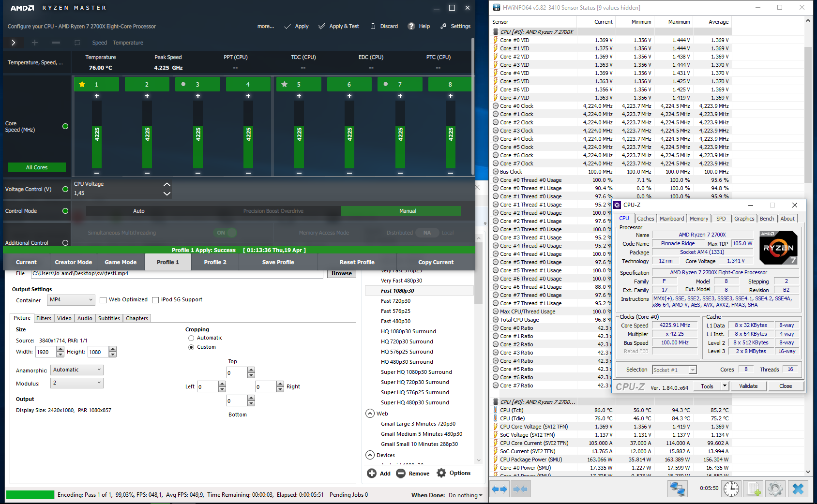This screenshot has height=504, width=817.
Task: Click the All Cores button
Action: pyautogui.click(x=37, y=167)
